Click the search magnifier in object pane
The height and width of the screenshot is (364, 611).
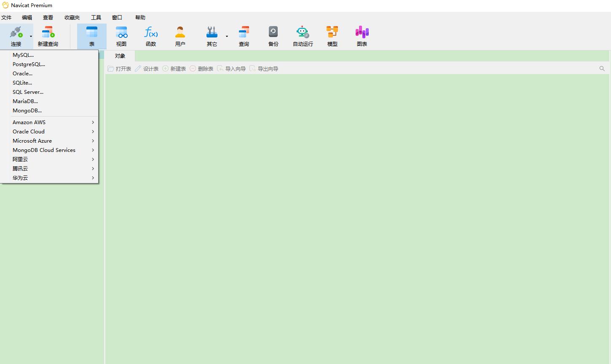click(x=602, y=69)
